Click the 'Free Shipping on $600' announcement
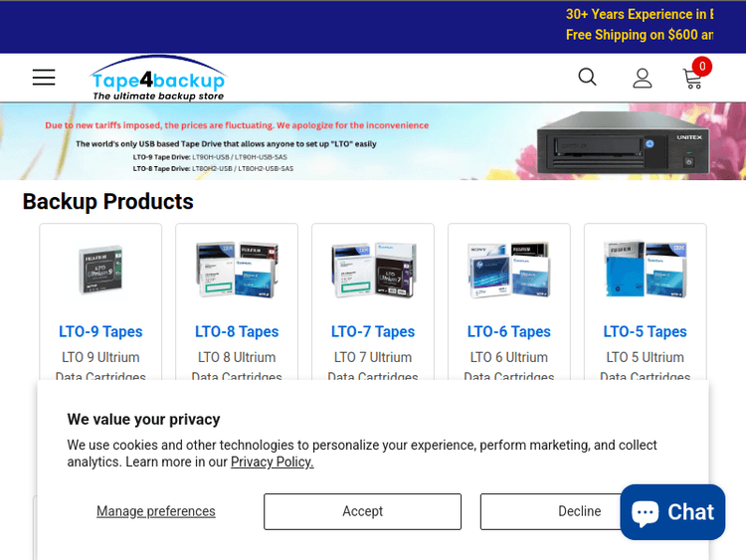 pos(639,35)
